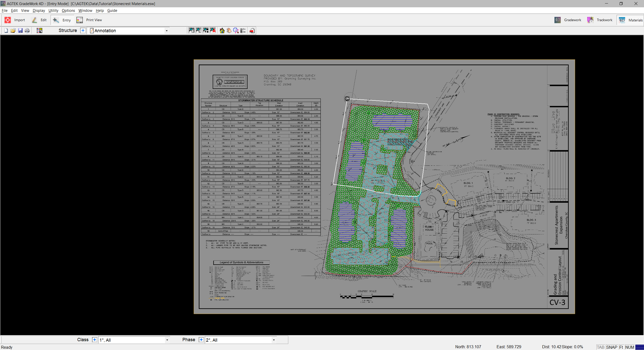The image size is (644, 350).
Task: Toggle Ft units indicator in status bar
Action: coord(621,347)
